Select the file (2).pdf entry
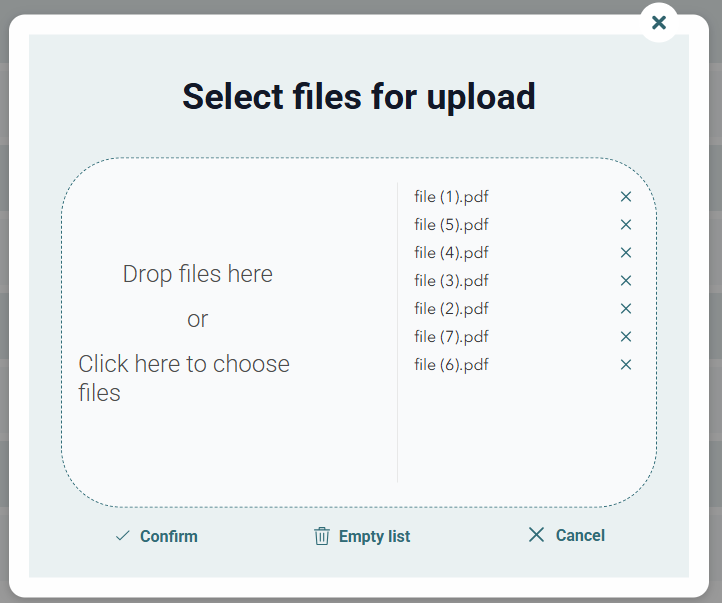 (x=451, y=309)
